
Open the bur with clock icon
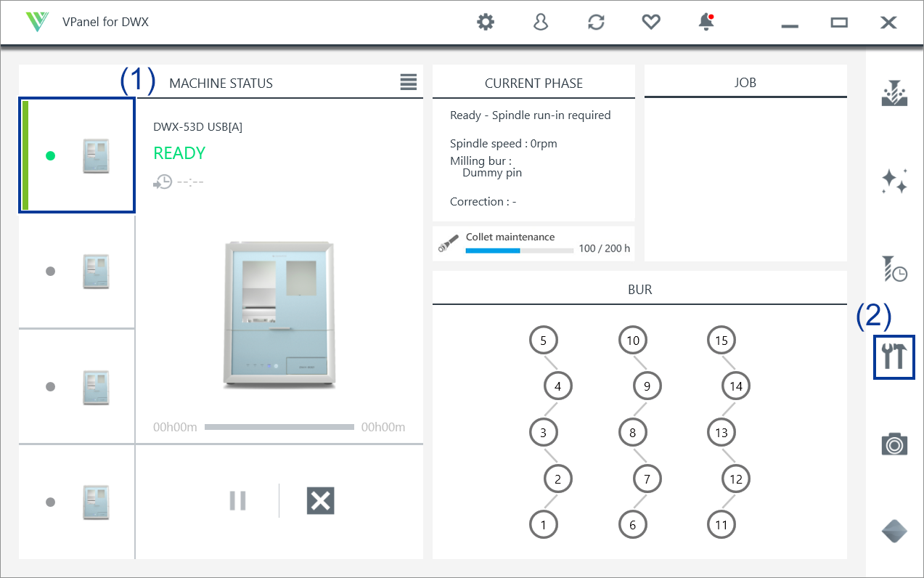[894, 269]
